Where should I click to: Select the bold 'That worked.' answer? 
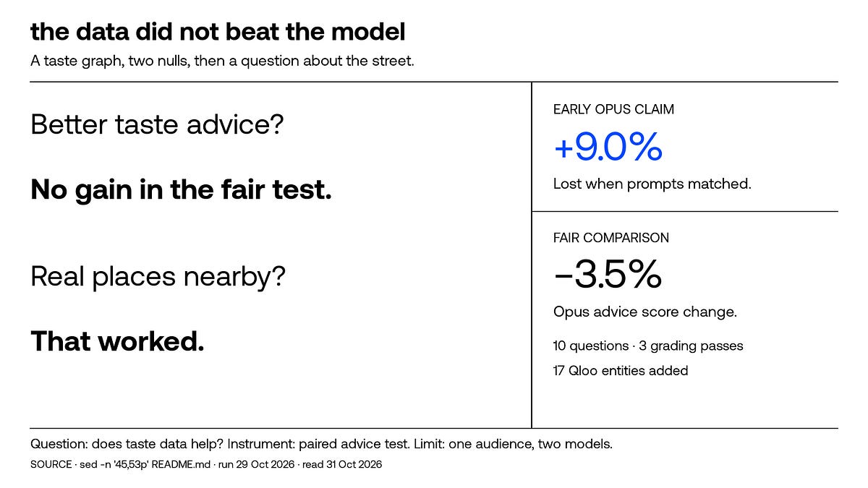point(117,341)
